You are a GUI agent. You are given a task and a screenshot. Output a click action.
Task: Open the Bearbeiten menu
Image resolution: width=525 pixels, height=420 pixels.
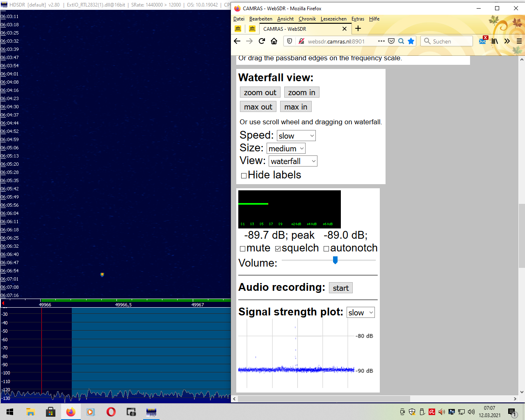pos(261,19)
